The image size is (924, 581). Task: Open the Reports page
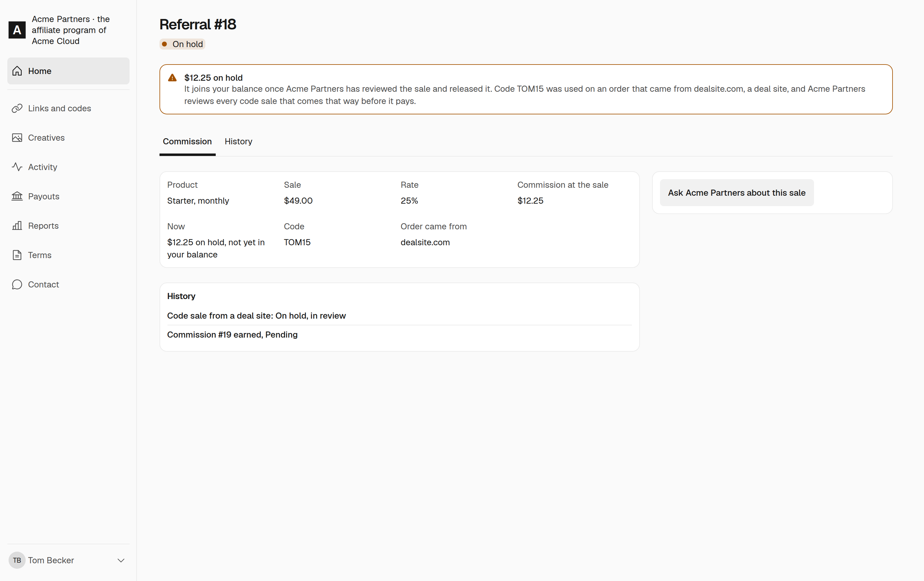[68, 226]
